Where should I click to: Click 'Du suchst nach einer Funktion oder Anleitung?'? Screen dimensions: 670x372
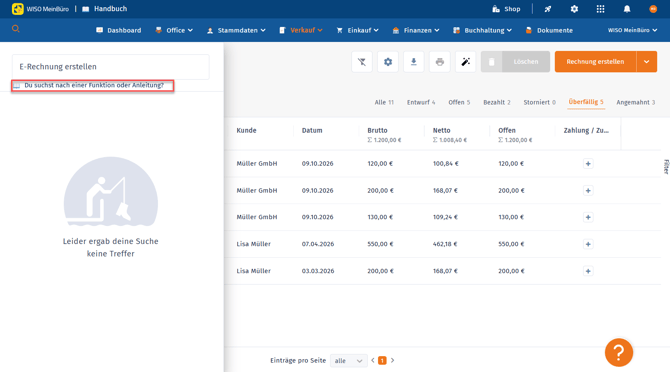click(94, 85)
